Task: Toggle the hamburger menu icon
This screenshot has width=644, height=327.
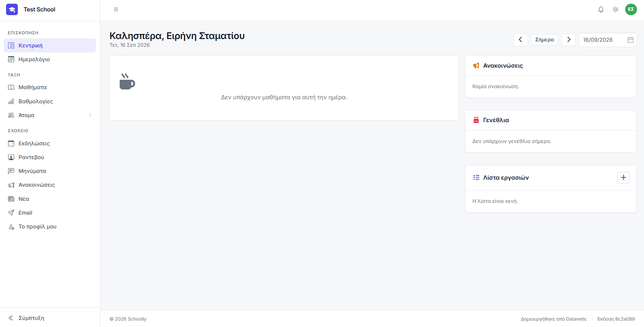Action: [x=116, y=9]
